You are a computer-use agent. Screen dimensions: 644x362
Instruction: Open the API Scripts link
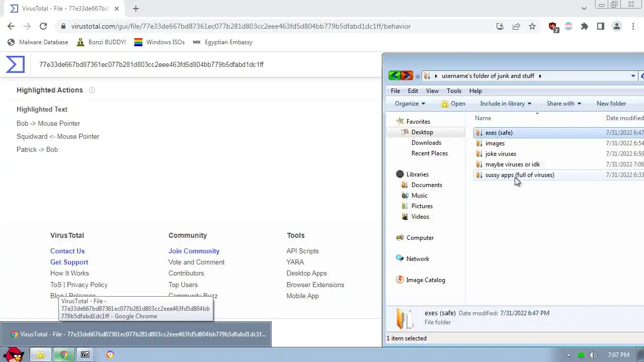click(x=302, y=251)
